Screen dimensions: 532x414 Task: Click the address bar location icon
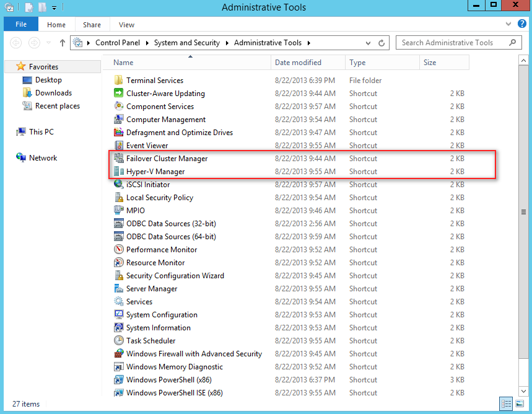77,43
